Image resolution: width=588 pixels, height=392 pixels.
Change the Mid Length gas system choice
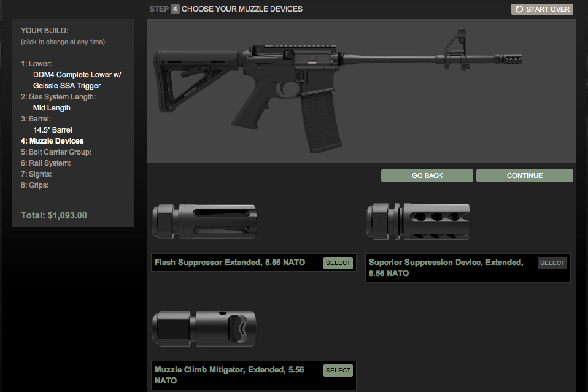point(52,108)
